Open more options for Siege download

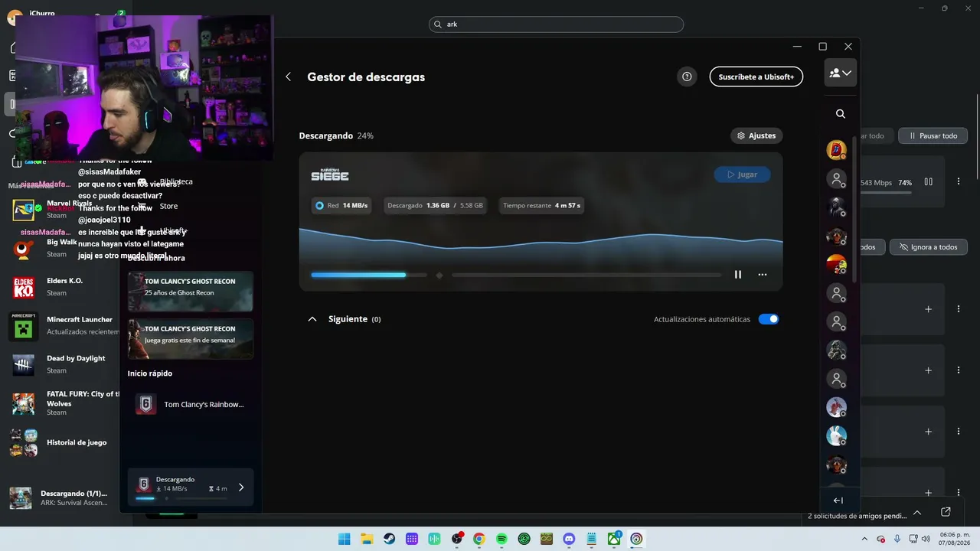(763, 275)
